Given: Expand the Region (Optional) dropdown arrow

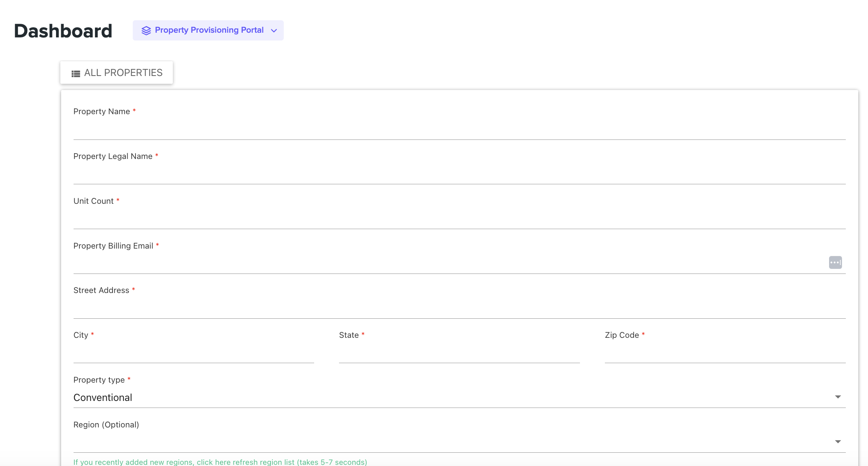Looking at the screenshot, I should click(838, 442).
